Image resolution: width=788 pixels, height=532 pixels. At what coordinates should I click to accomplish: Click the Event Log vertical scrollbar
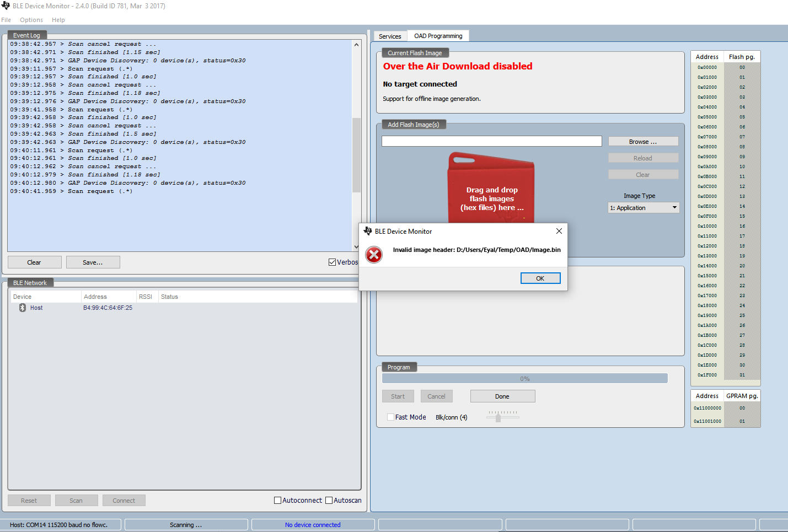356,154
